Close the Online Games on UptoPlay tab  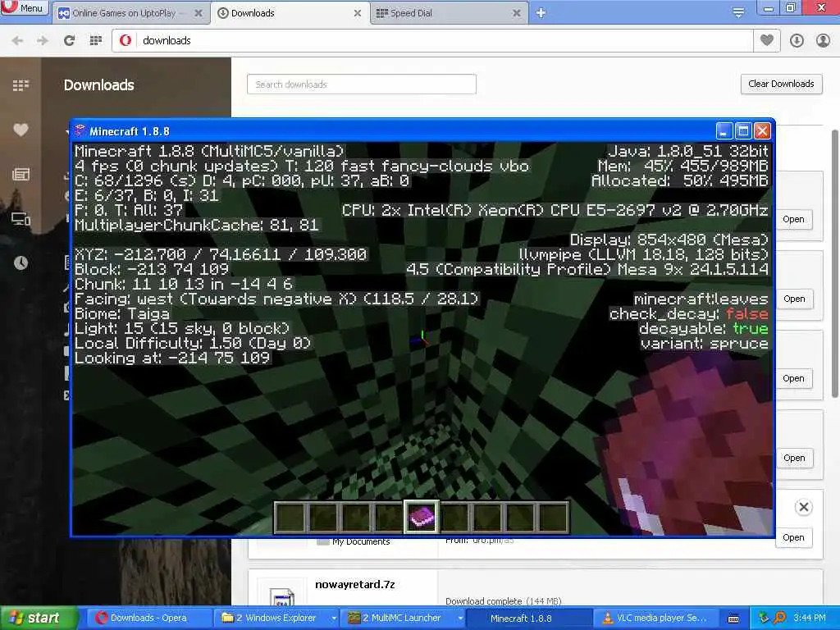(199, 13)
